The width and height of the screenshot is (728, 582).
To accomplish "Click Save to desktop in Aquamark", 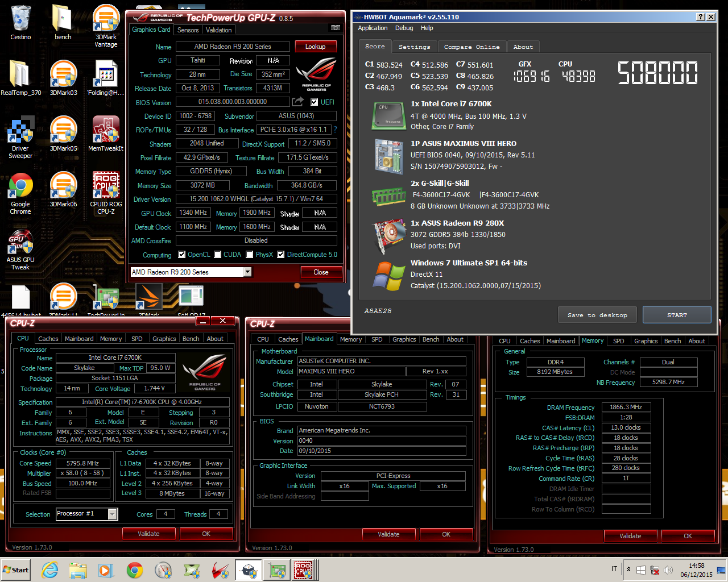I will [597, 315].
